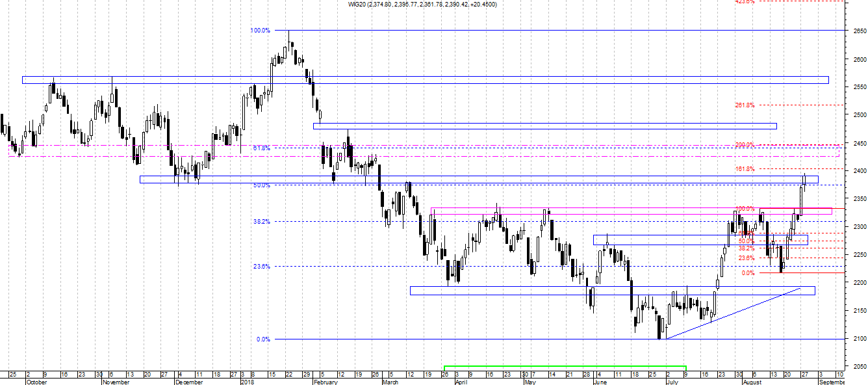The image size is (868, 385).
Task: Click the 2100 price axis value
Action: click(x=858, y=339)
